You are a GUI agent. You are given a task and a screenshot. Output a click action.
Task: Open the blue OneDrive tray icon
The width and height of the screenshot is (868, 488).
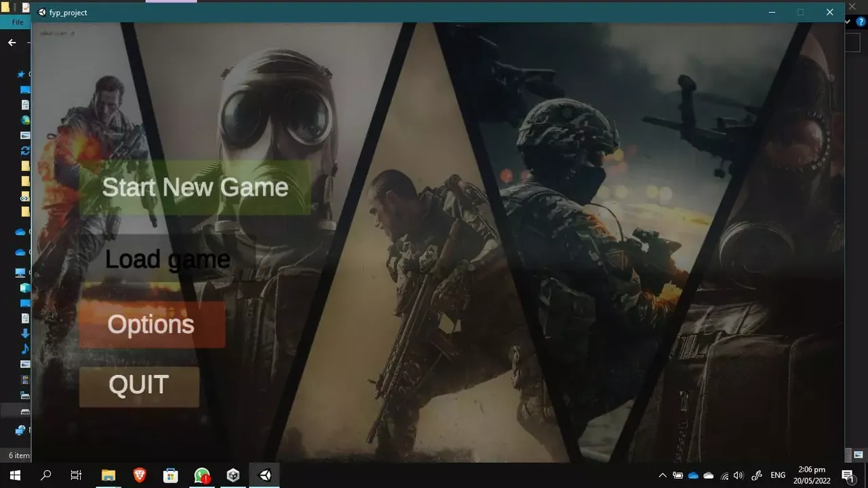[693, 475]
